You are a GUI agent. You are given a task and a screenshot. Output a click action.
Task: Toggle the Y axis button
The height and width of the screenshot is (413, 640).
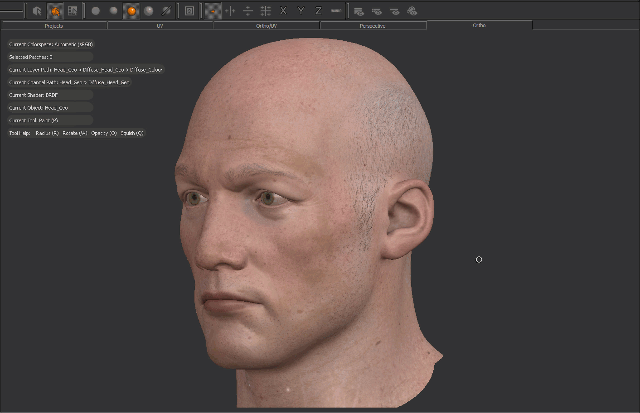[301, 10]
